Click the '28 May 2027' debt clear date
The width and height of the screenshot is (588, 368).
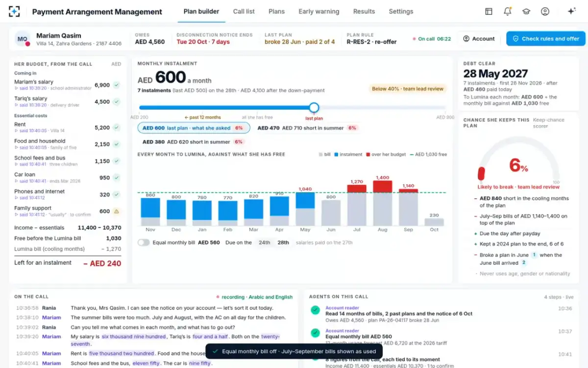pyautogui.click(x=495, y=74)
